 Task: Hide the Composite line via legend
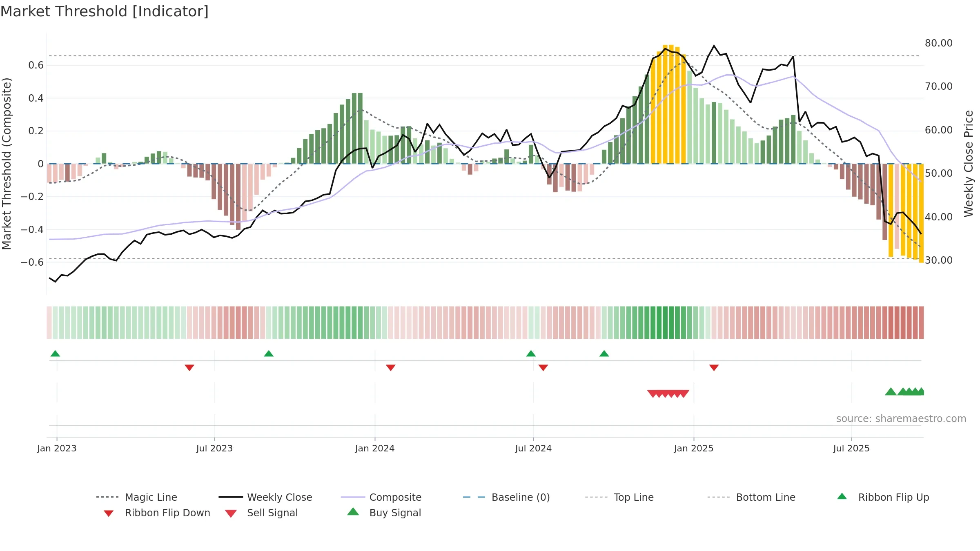[x=381, y=497]
